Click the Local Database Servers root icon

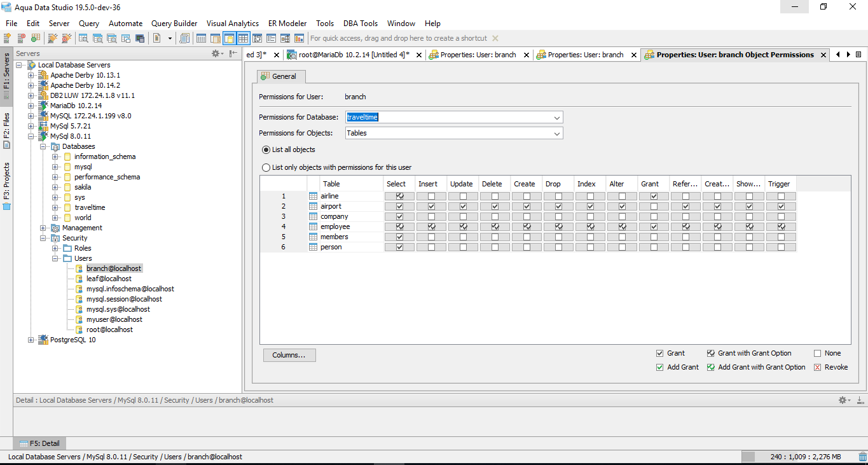pyautogui.click(x=31, y=65)
